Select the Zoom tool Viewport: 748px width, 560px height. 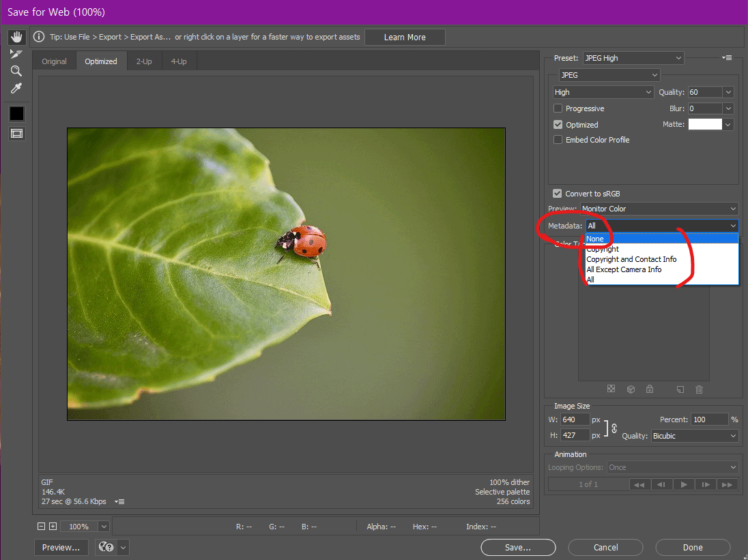[16, 71]
